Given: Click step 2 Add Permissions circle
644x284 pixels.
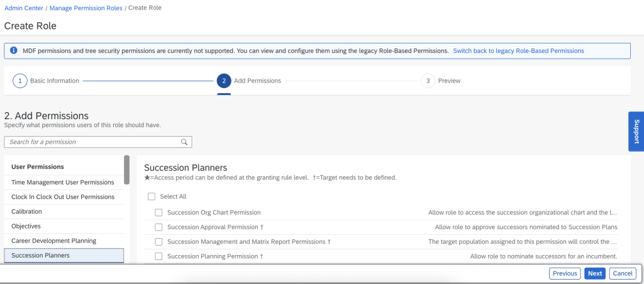Looking at the screenshot, I should point(223,81).
